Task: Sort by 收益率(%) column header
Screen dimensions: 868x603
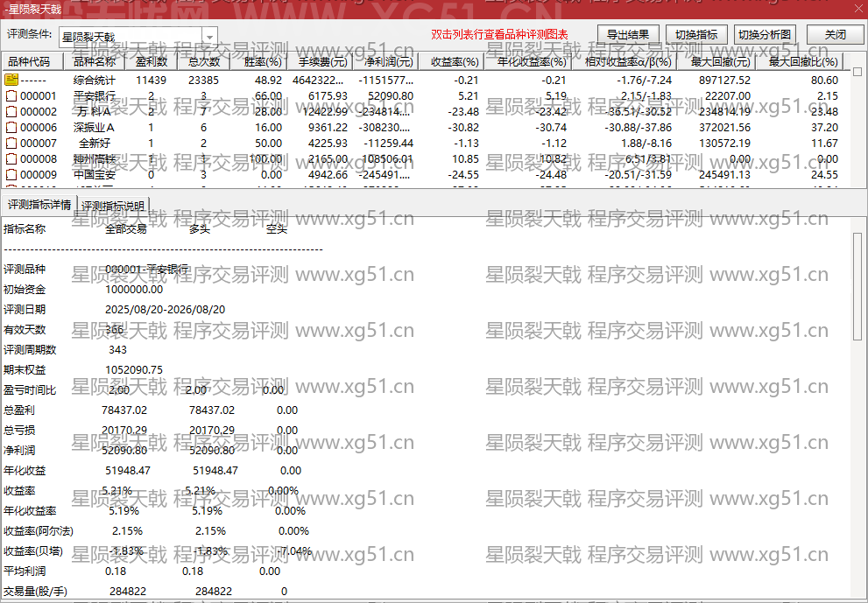Action: 452,61
